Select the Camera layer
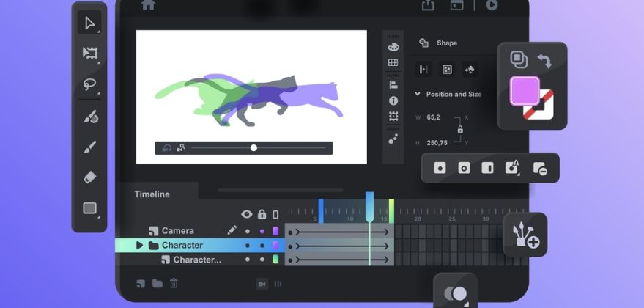 click(177, 231)
